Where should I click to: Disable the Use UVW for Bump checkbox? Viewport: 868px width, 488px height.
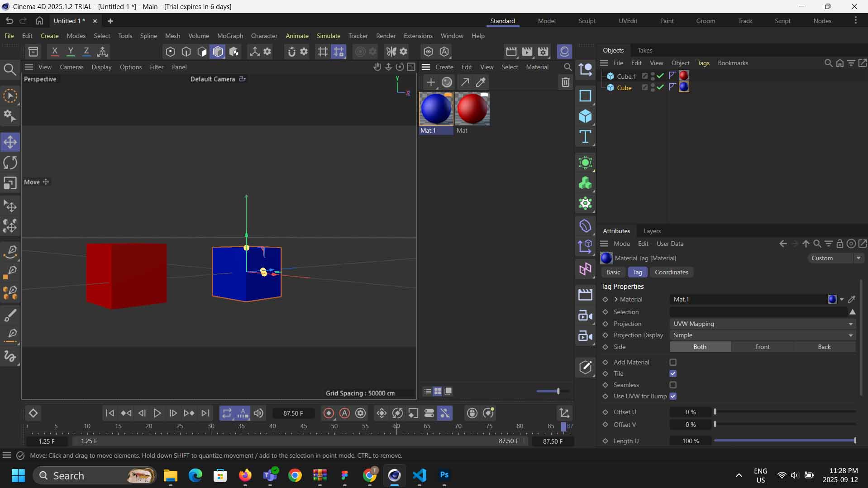point(672,396)
